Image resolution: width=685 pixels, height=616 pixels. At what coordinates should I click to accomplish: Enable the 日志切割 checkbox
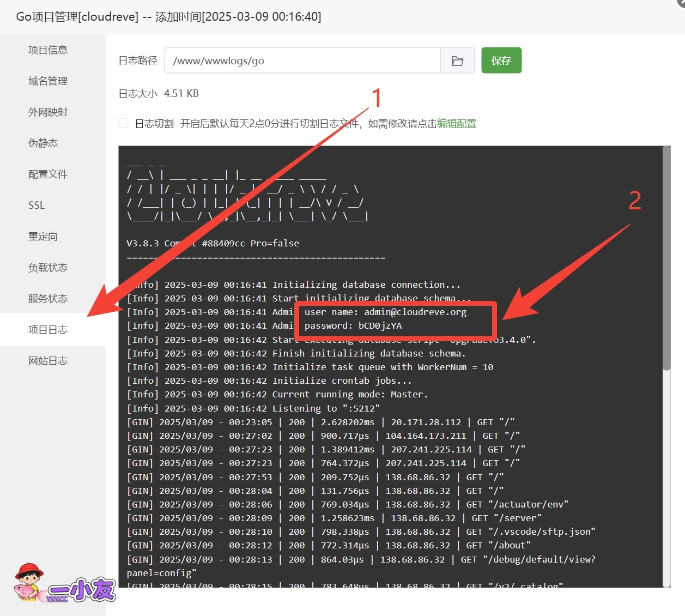point(124,123)
